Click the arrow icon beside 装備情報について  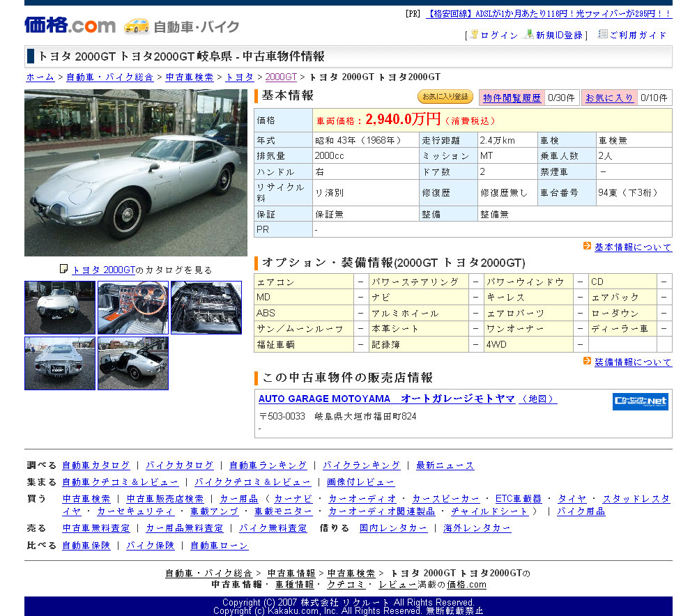click(587, 361)
